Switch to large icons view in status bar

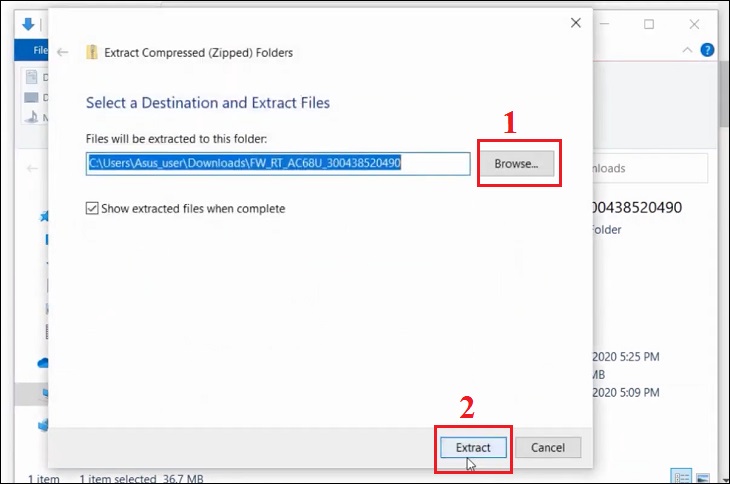[x=703, y=477]
